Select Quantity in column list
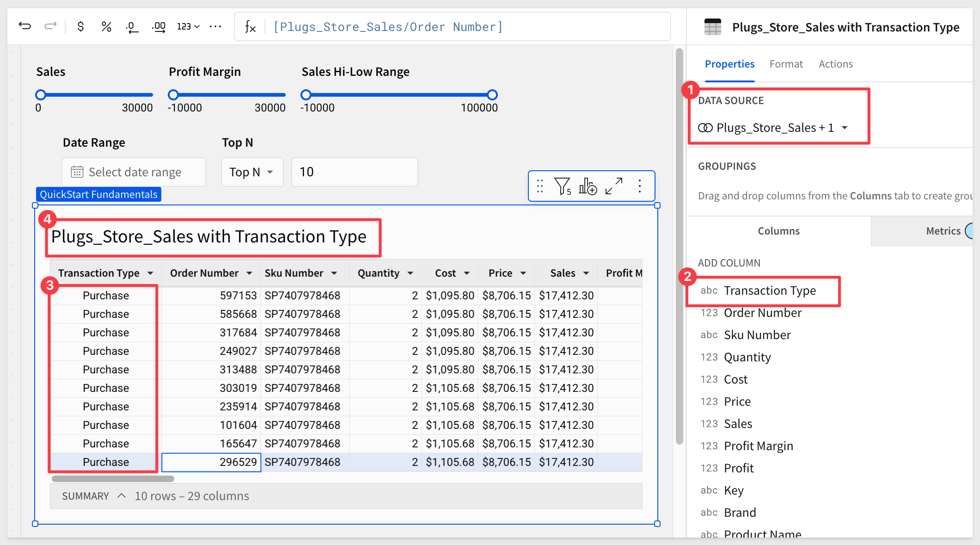The image size is (980, 545). (747, 357)
